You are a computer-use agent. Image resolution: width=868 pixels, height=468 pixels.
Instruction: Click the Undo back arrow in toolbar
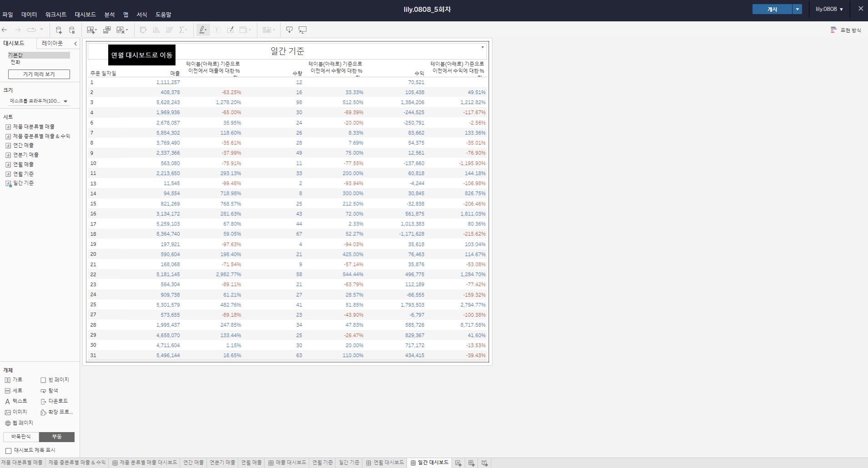pos(5,30)
